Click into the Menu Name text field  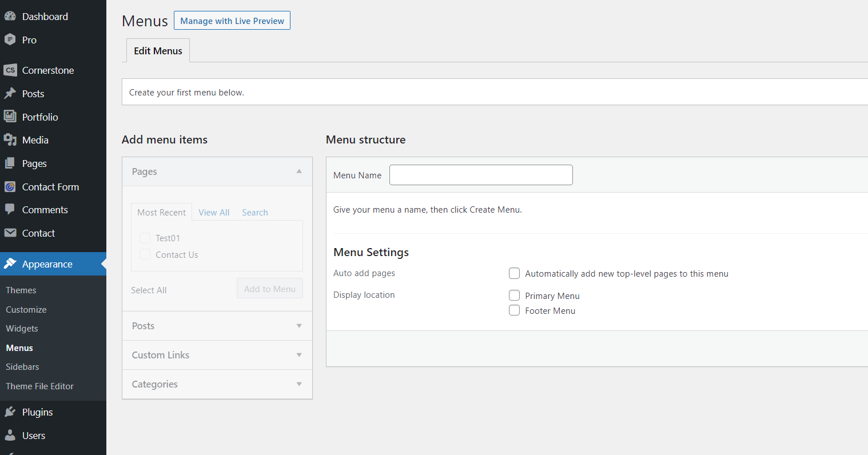pos(481,175)
